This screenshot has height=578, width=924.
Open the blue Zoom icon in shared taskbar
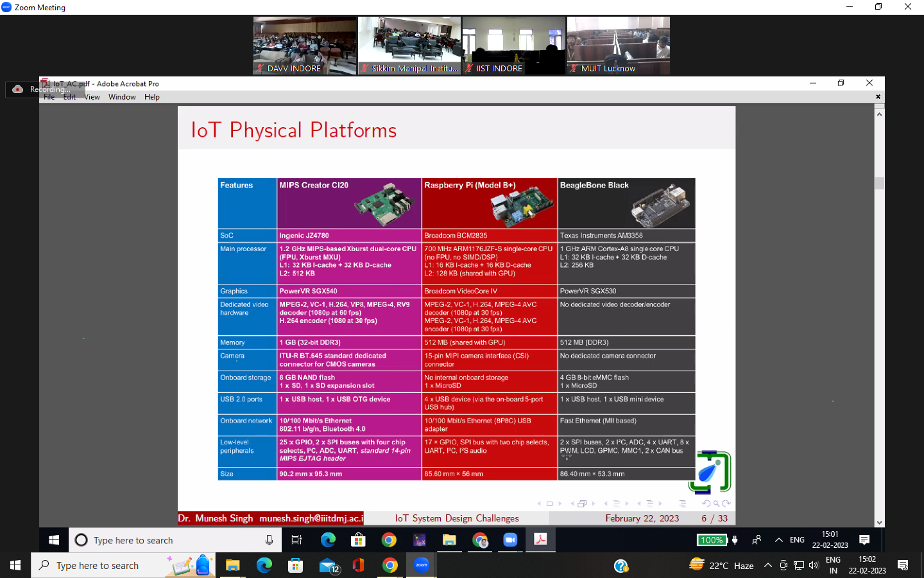(510, 540)
